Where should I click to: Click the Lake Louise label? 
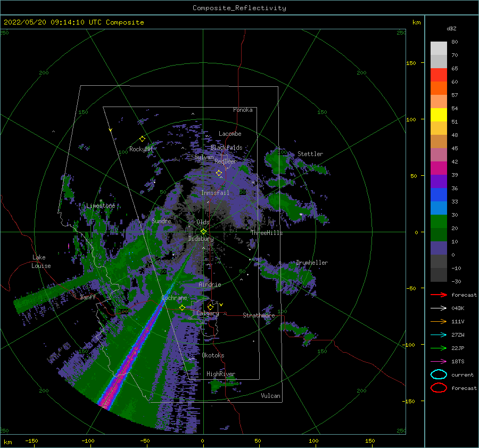(x=41, y=262)
